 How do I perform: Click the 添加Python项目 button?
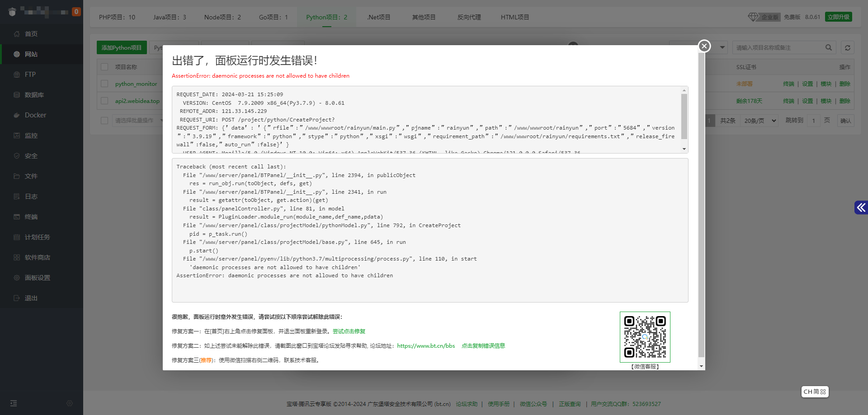(x=122, y=47)
